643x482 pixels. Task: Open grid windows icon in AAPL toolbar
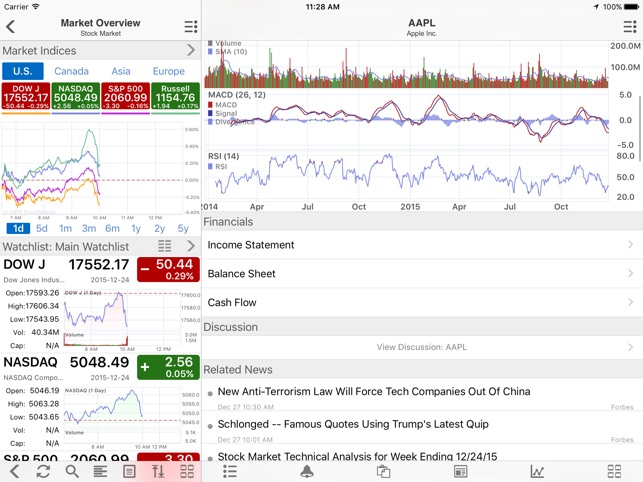(x=614, y=471)
